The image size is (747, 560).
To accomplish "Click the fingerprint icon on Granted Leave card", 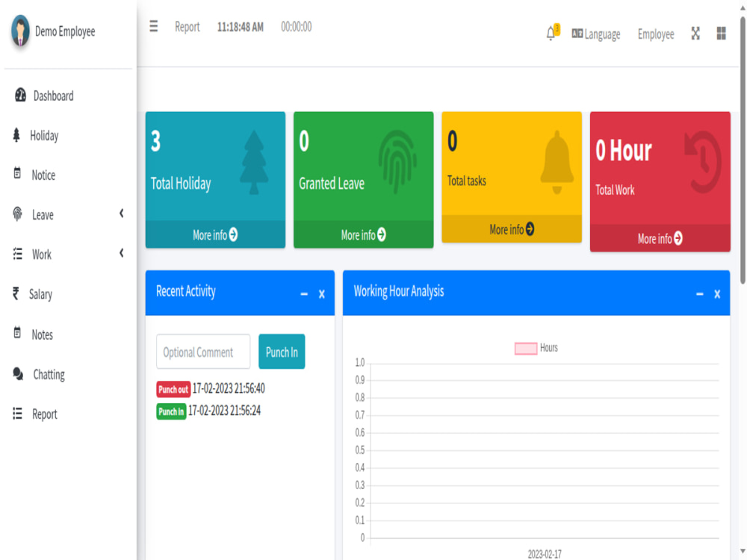I will [397, 162].
